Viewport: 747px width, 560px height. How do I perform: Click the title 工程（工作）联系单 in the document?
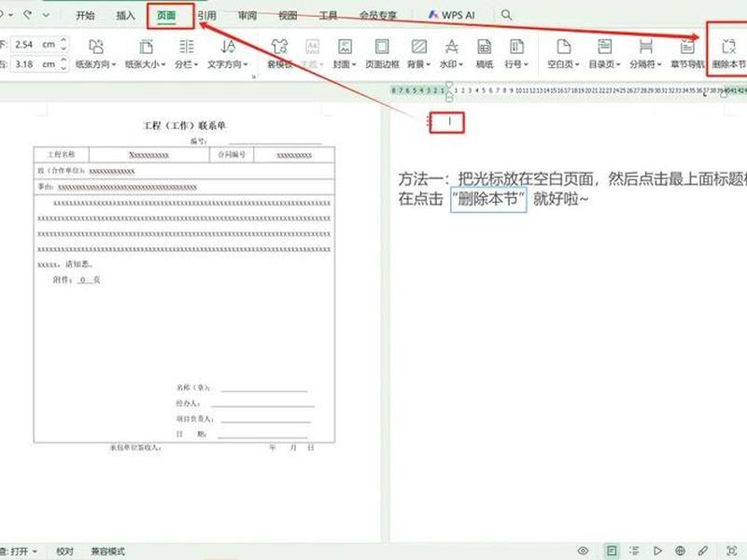[x=184, y=126]
